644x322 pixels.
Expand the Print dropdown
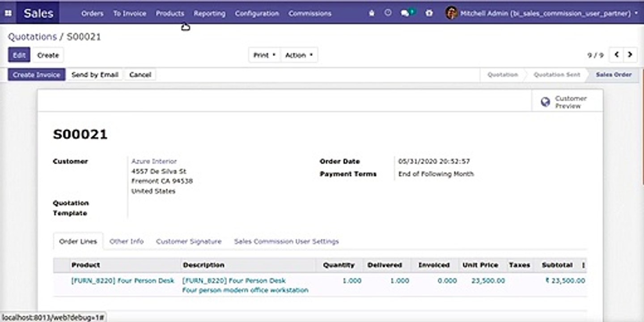264,55
